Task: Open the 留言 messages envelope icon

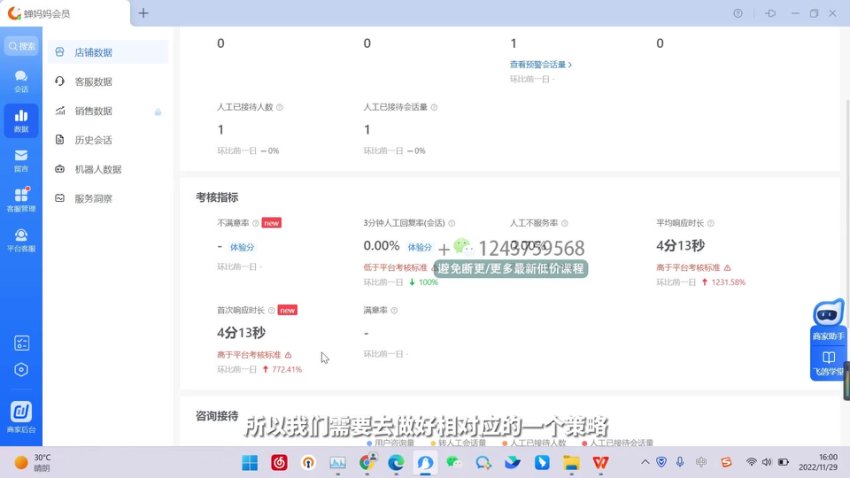Action: (x=21, y=160)
